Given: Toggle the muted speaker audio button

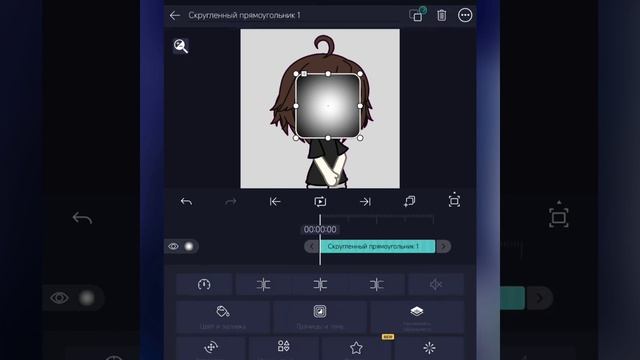Looking at the screenshot, I should tap(436, 284).
